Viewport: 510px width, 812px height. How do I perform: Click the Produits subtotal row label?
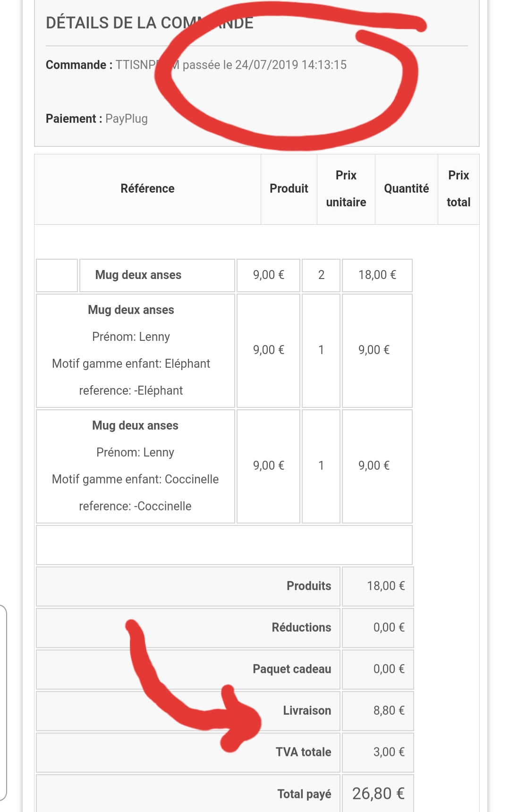[309, 586]
